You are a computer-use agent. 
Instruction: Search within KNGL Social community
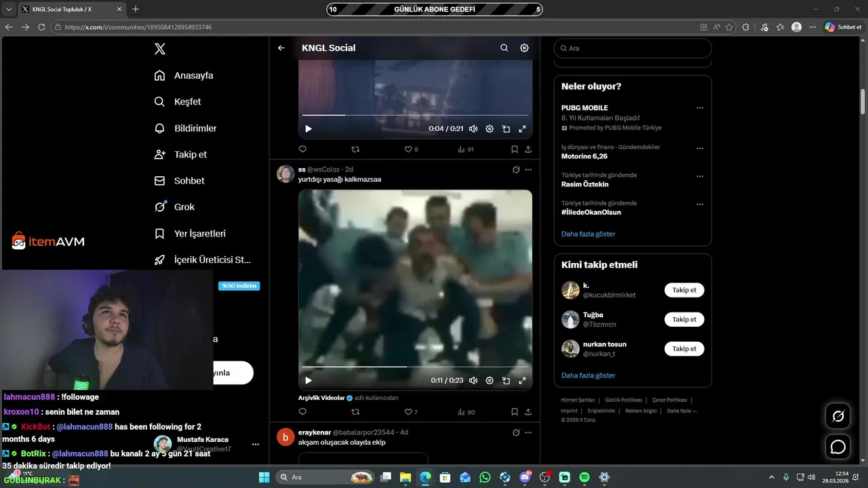(504, 48)
